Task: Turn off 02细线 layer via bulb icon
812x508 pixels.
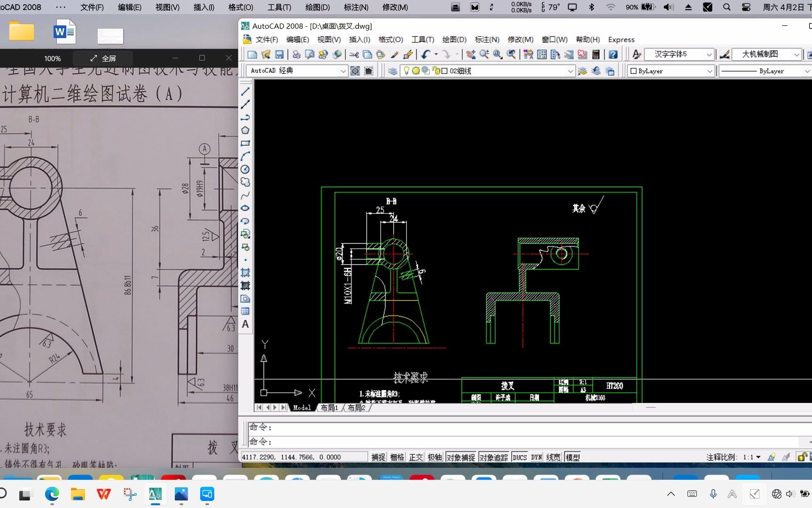Action: (406, 71)
